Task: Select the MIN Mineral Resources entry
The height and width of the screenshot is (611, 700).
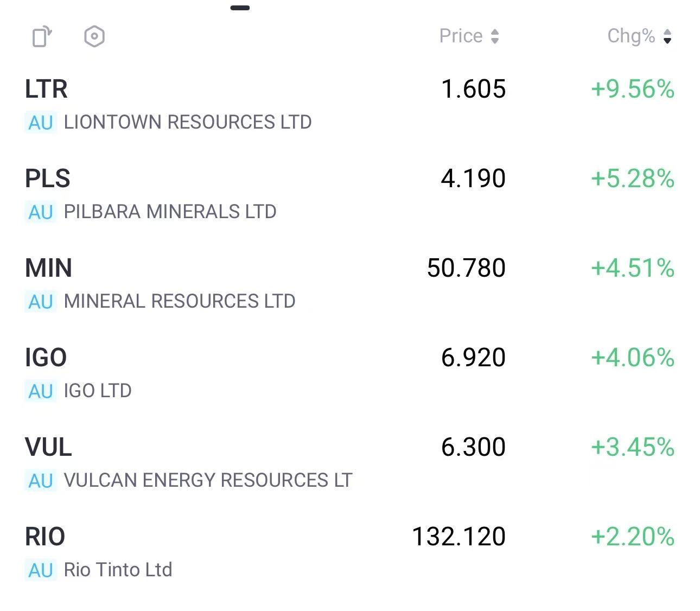Action: (x=217, y=283)
